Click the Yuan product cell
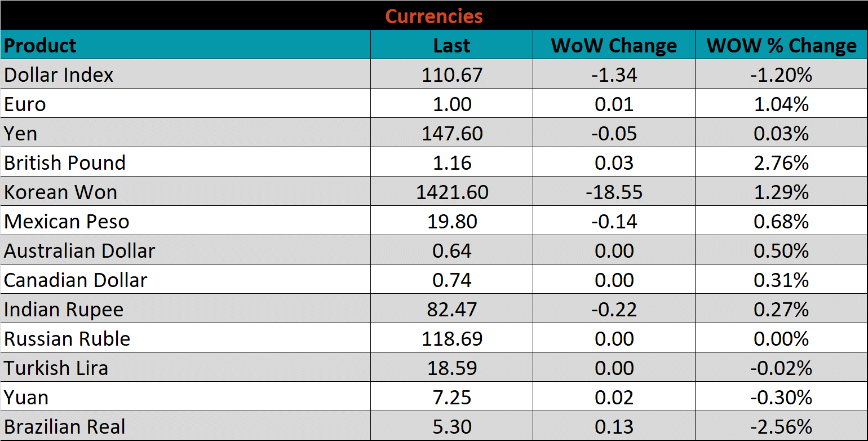This screenshot has width=868, height=441. [26, 397]
